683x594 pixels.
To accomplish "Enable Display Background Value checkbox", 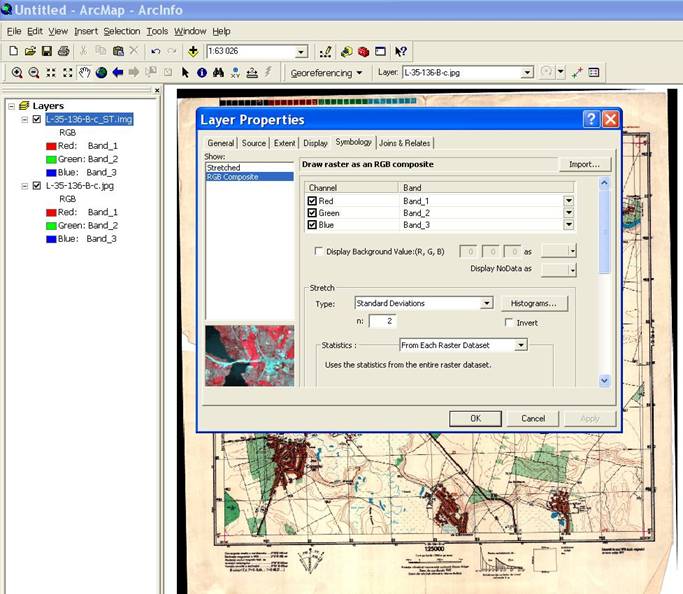I will 319,252.
